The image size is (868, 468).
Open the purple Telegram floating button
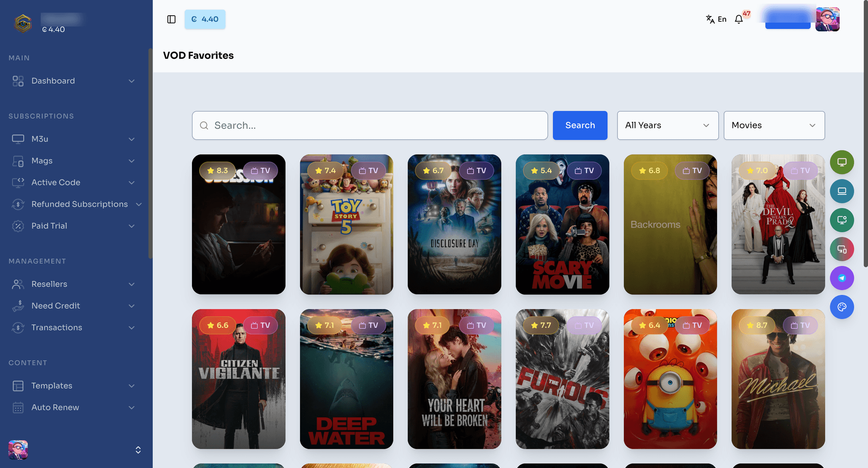pyautogui.click(x=842, y=278)
